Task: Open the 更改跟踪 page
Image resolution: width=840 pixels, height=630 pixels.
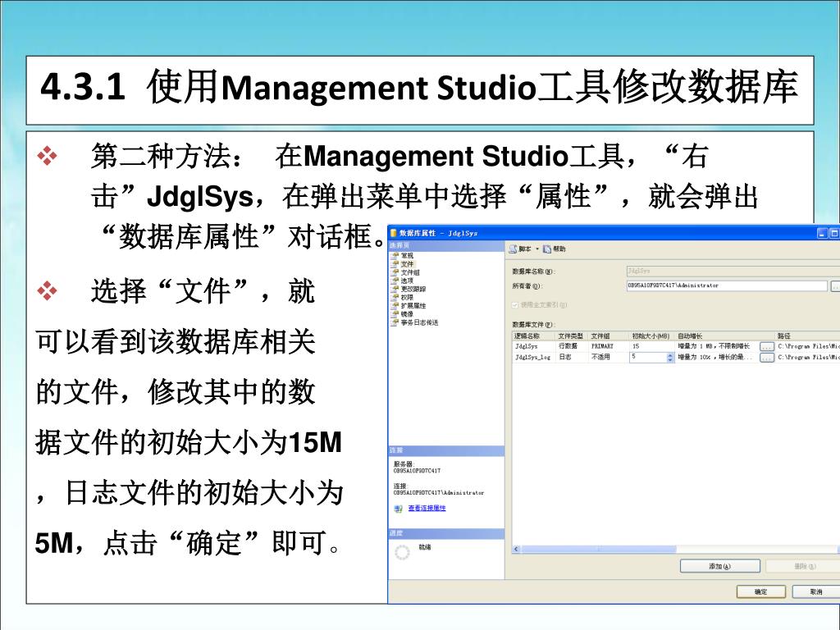Action: [413, 289]
